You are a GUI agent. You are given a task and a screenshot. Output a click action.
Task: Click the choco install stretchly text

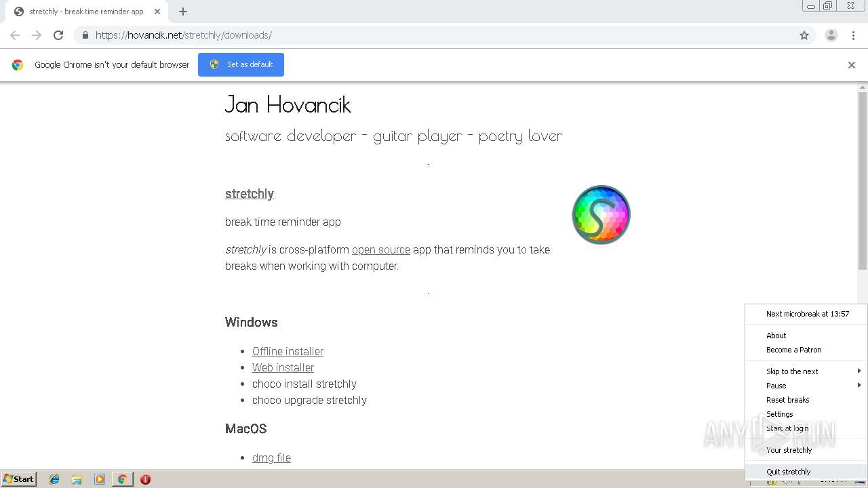(304, 384)
